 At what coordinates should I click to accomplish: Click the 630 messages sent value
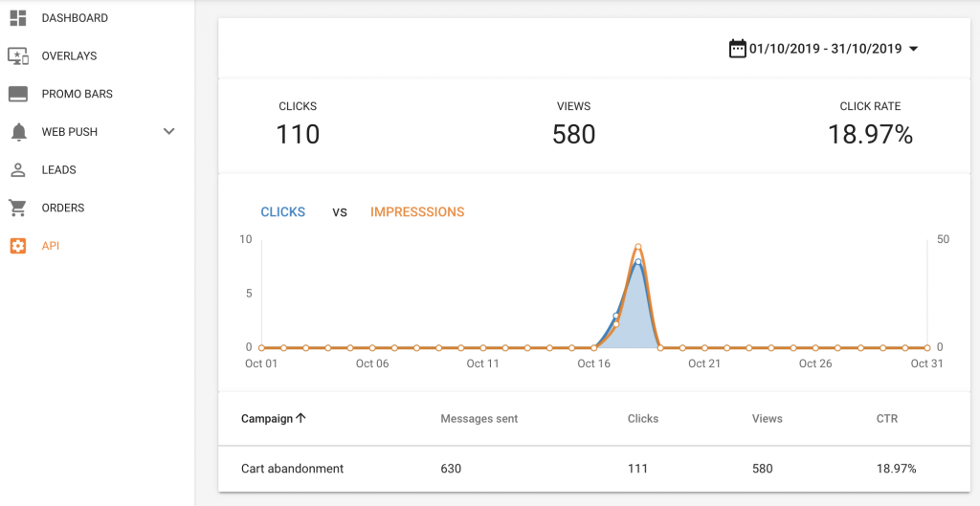click(x=451, y=469)
